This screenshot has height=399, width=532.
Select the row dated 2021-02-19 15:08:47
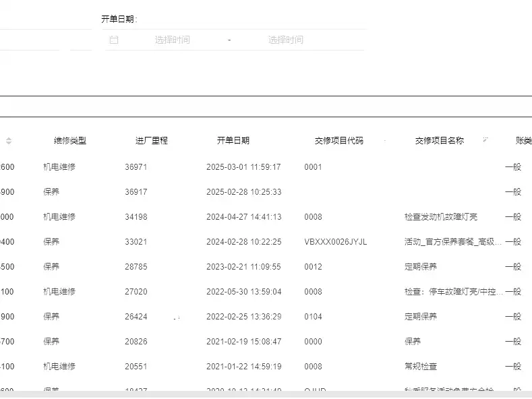[243, 342]
